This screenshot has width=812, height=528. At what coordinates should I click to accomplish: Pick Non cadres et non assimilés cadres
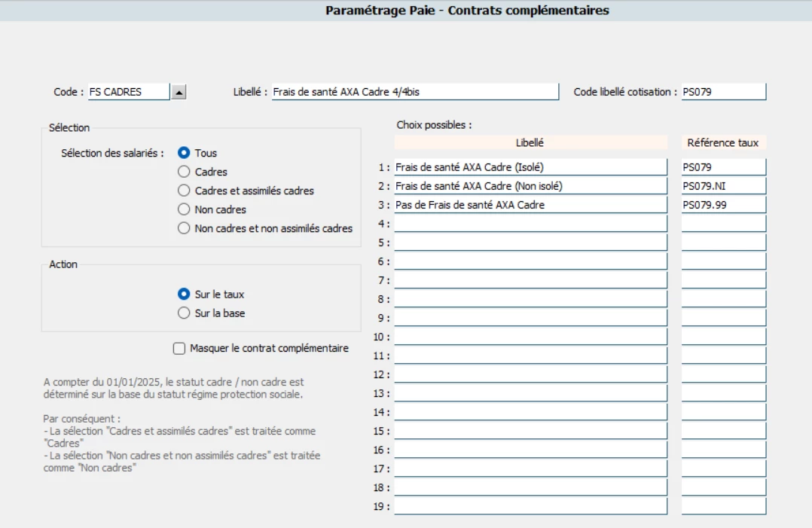pyautogui.click(x=184, y=228)
